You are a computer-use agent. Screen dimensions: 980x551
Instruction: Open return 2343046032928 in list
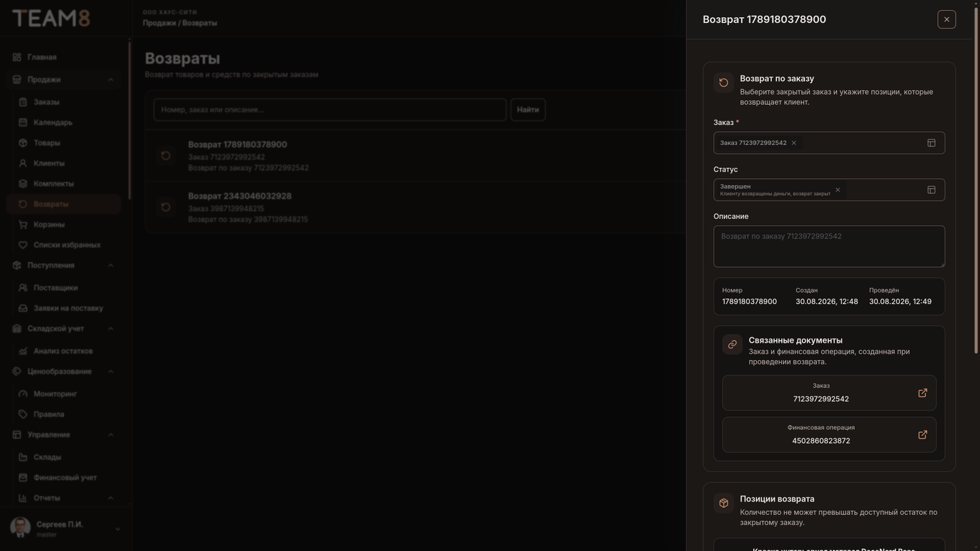(x=415, y=207)
